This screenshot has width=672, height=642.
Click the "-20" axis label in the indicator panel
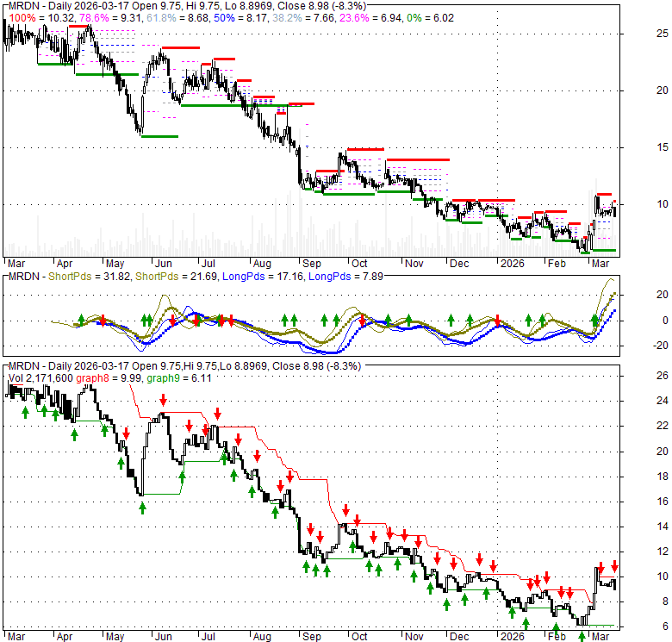661,346
